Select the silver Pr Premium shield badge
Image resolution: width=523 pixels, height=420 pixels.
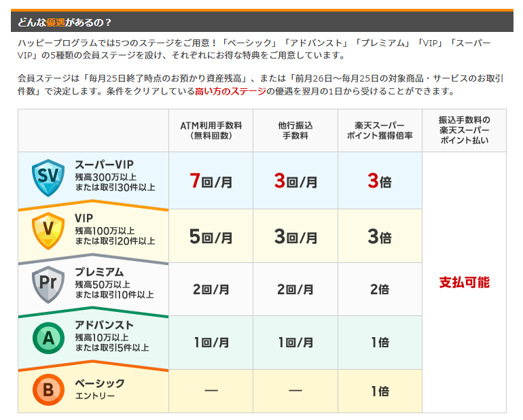point(48,284)
